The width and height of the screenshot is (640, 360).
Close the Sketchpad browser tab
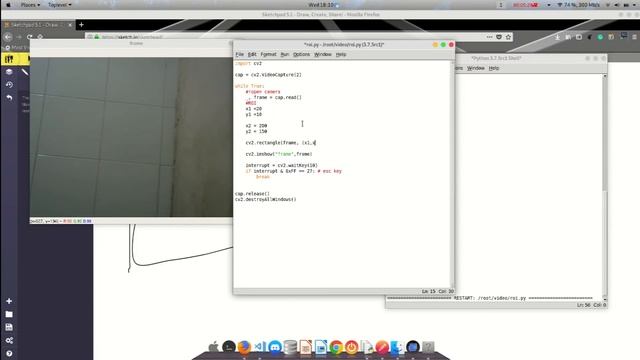pos(70,25)
